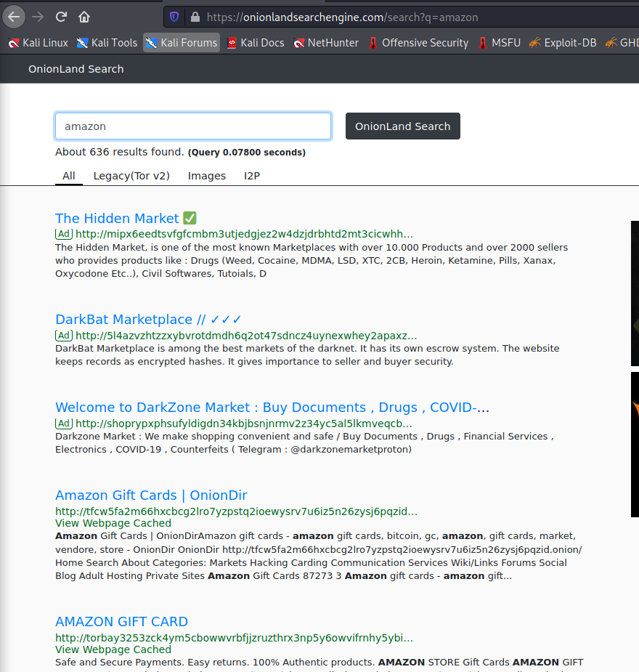Image resolution: width=639 pixels, height=672 pixels.
Task: Open the DarkBat Marketplace result title
Action: click(148, 319)
